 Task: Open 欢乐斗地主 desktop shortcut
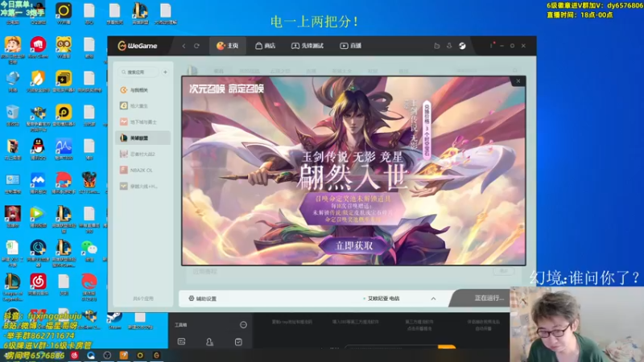coord(13,49)
